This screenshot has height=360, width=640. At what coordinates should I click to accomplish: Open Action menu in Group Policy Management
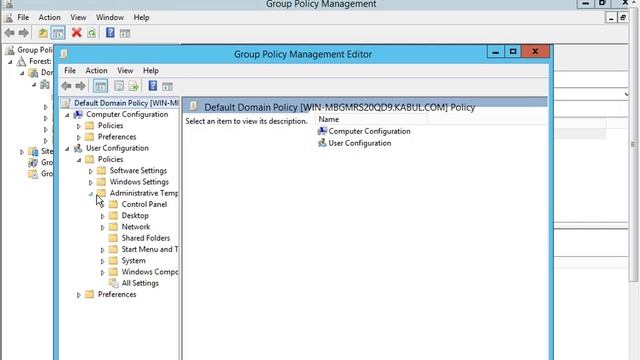[49, 18]
